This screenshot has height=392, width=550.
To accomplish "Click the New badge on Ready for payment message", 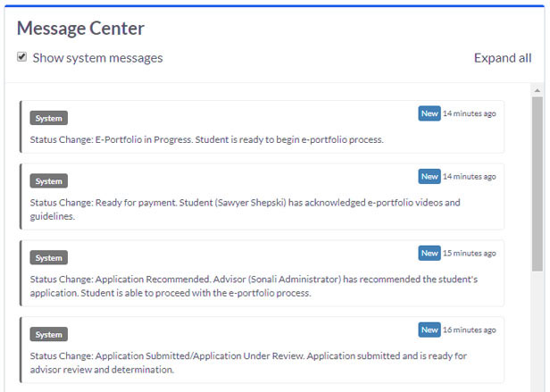I will (429, 176).
